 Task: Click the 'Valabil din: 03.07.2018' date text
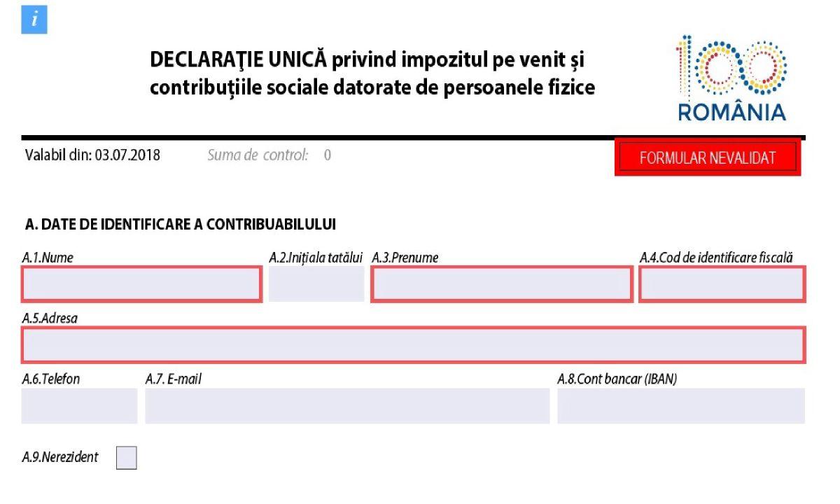tap(92, 155)
